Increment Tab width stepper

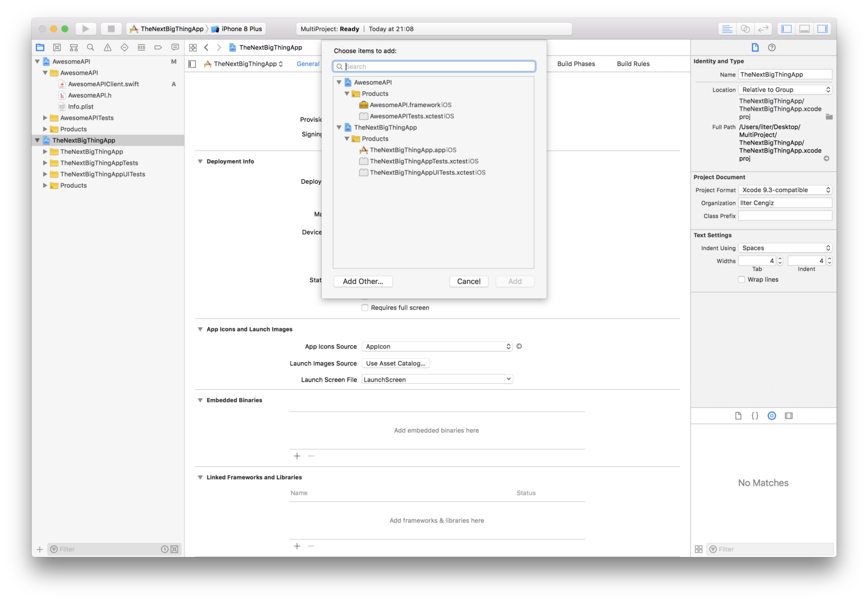(x=780, y=258)
